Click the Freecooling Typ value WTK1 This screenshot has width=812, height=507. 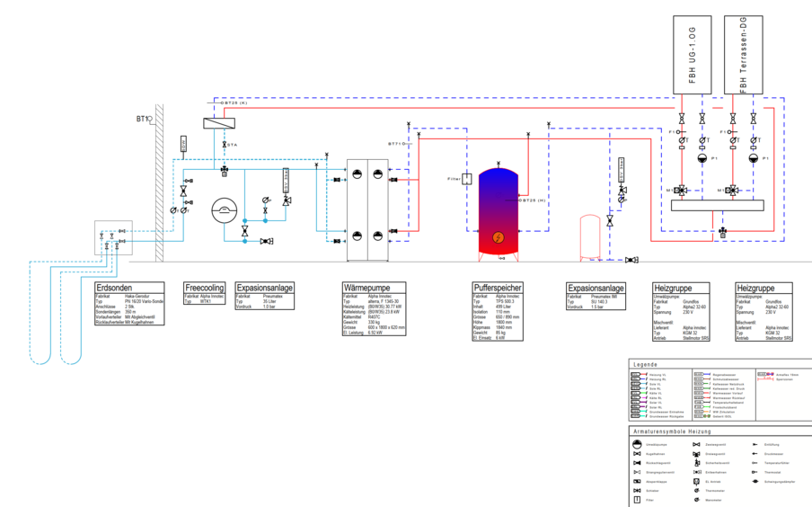(x=206, y=301)
